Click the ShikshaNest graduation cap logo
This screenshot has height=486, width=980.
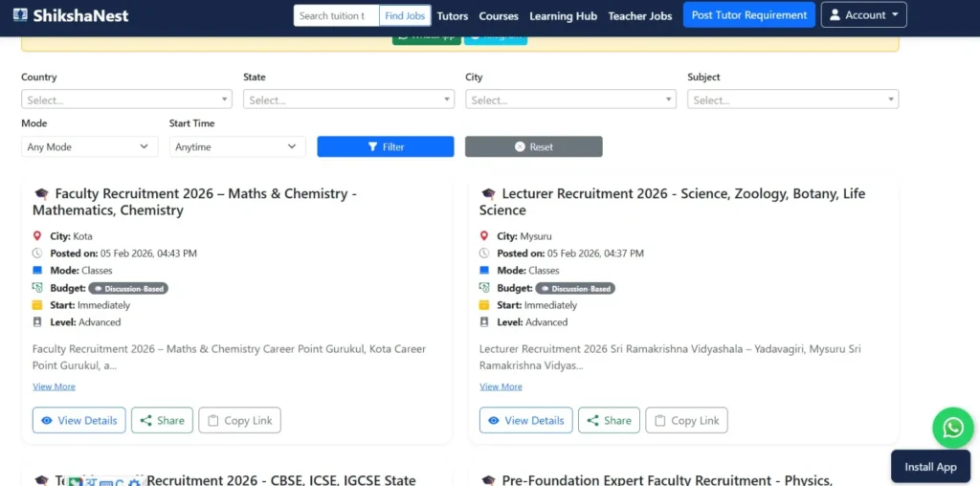18,15
